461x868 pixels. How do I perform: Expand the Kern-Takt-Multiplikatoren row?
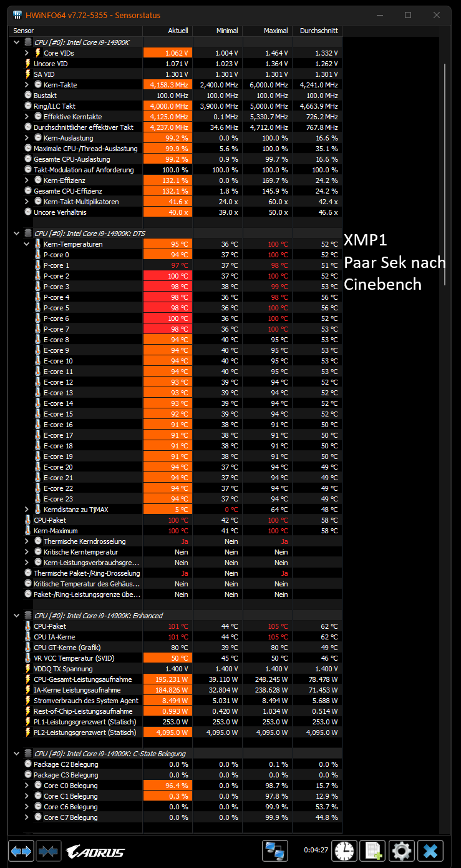pyautogui.click(x=27, y=202)
